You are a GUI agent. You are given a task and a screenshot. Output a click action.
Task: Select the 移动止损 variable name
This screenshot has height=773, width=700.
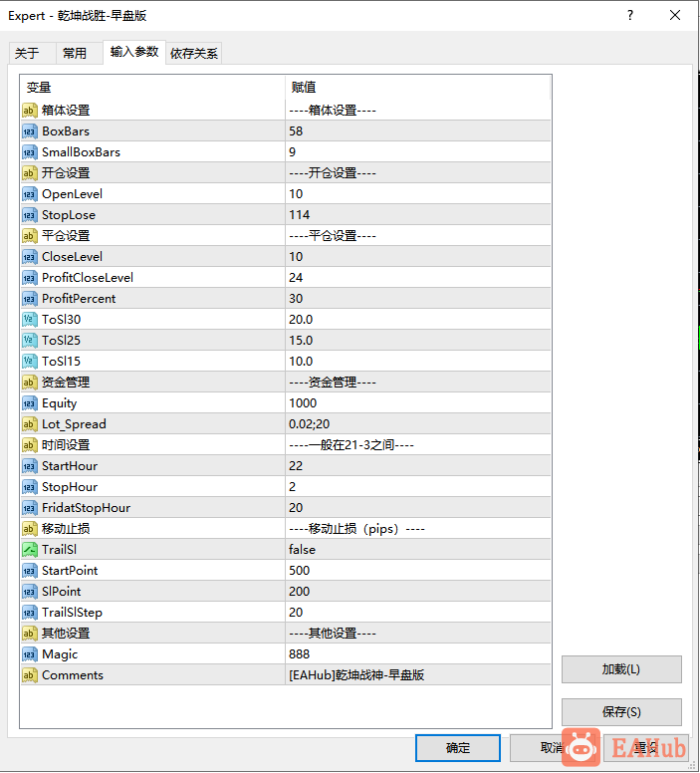point(66,529)
